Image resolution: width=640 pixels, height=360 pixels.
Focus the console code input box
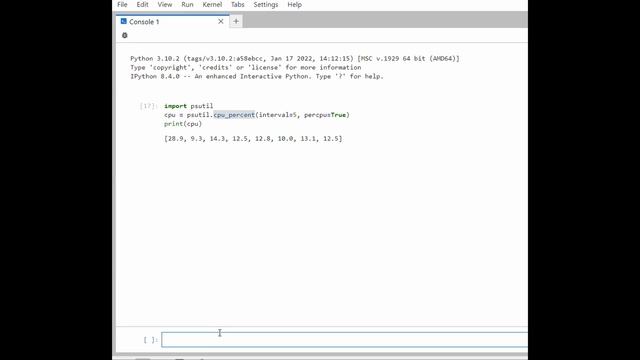344,340
